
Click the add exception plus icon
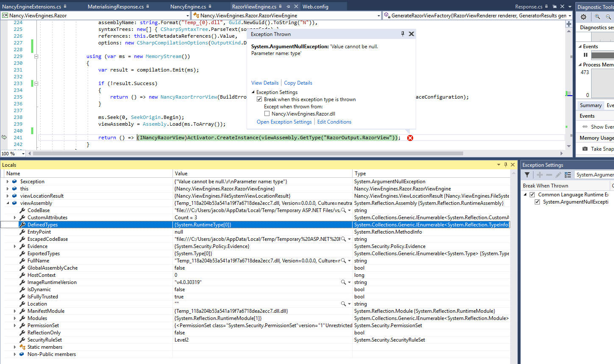[540, 175]
